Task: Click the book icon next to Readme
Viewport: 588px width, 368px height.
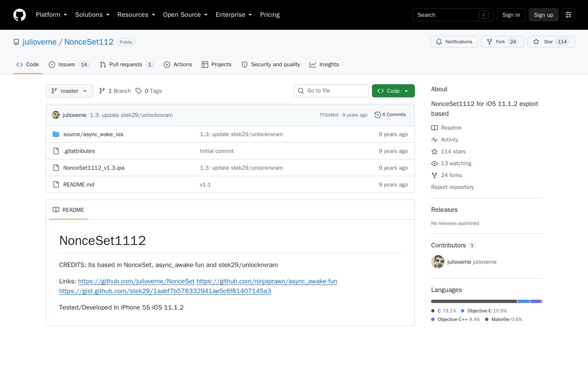Action: click(434, 128)
